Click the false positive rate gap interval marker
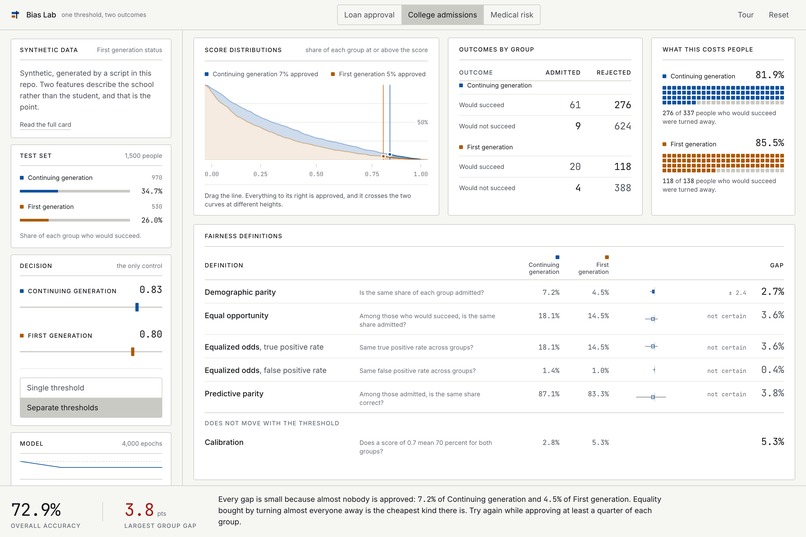Screen dimensions: 806x537 point(654,370)
